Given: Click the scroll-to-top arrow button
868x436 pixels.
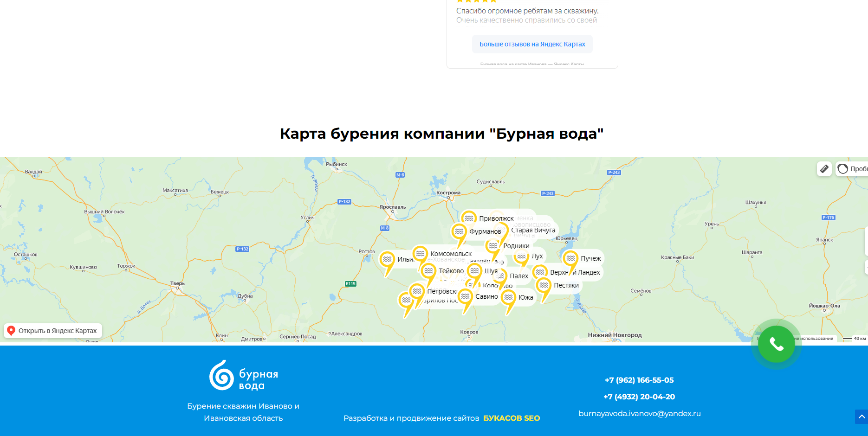Looking at the screenshot, I should tap(862, 417).
